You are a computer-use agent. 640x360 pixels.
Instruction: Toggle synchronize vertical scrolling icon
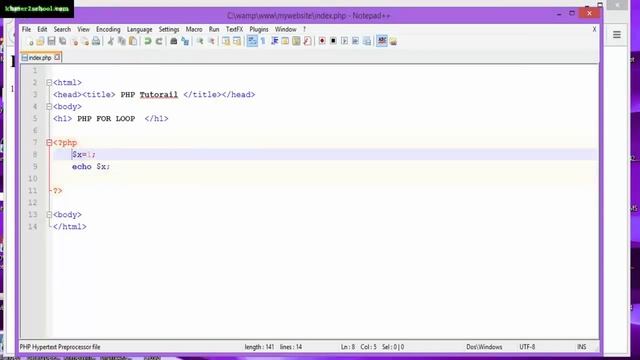click(x=226, y=41)
